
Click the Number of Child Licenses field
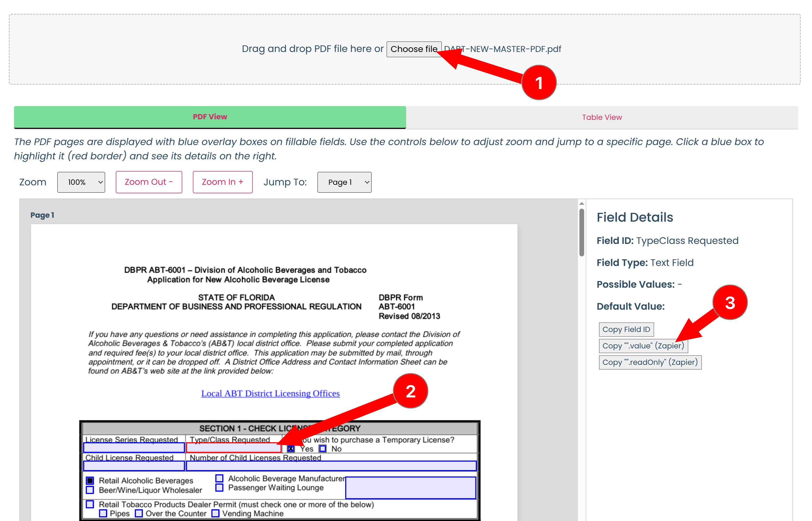click(331, 466)
